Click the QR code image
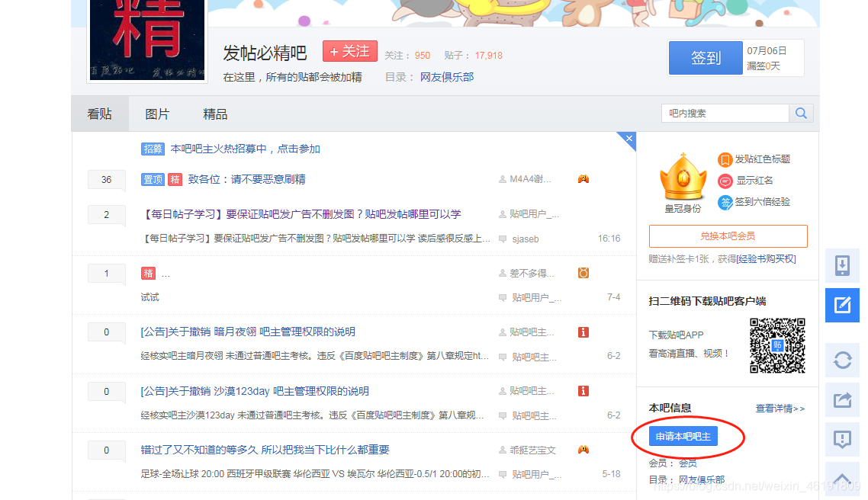This screenshot has height=500, width=868. pyautogui.click(x=777, y=345)
